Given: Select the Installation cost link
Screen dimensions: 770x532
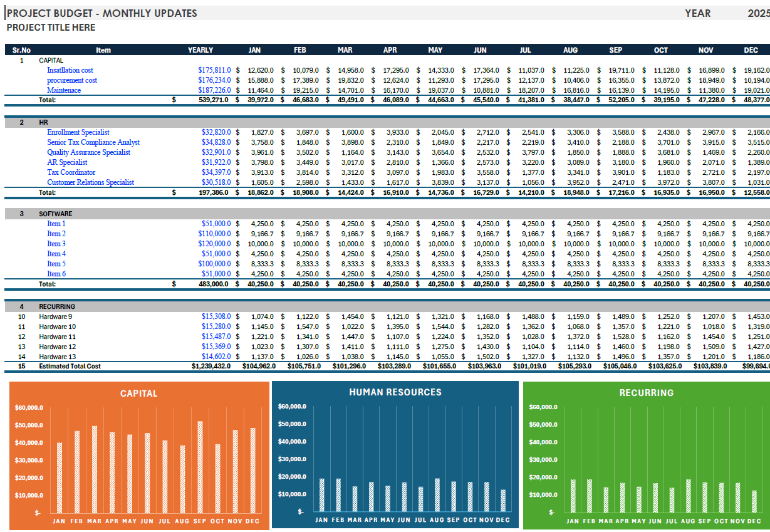Looking at the screenshot, I should pos(70,70).
